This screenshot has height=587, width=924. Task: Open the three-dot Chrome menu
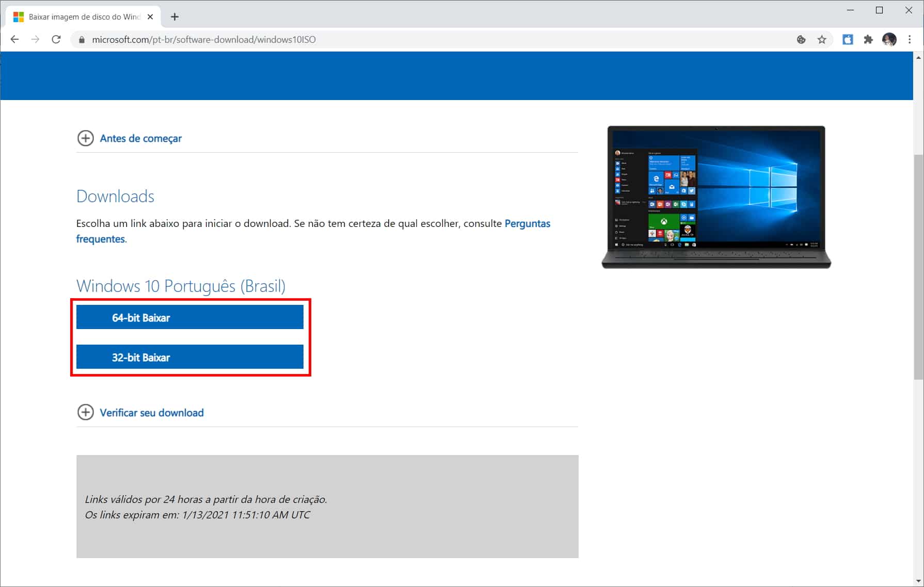tap(910, 39)
